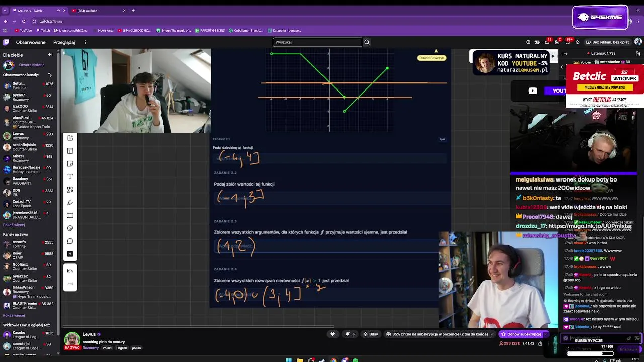Select the whiteboard frame tool

(70, 215)
